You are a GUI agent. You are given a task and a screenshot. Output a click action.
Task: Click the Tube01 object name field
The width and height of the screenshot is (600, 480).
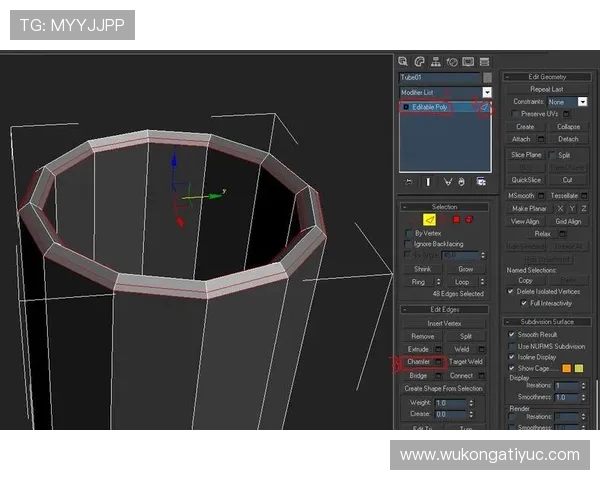click(440, 77)
